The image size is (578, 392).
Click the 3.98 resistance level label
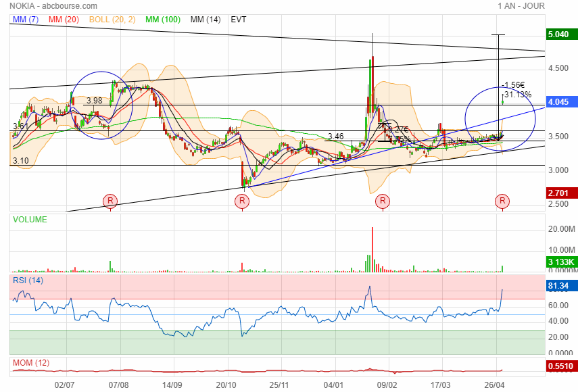(95, 101)
